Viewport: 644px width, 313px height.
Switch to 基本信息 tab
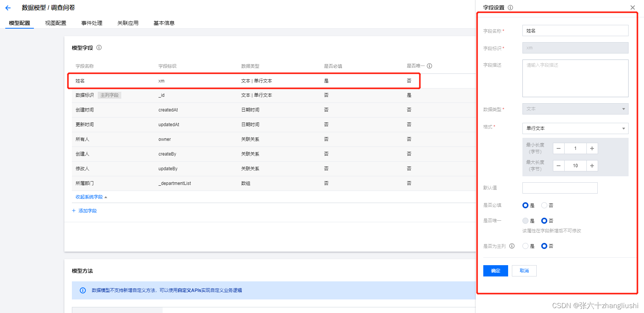164,23
